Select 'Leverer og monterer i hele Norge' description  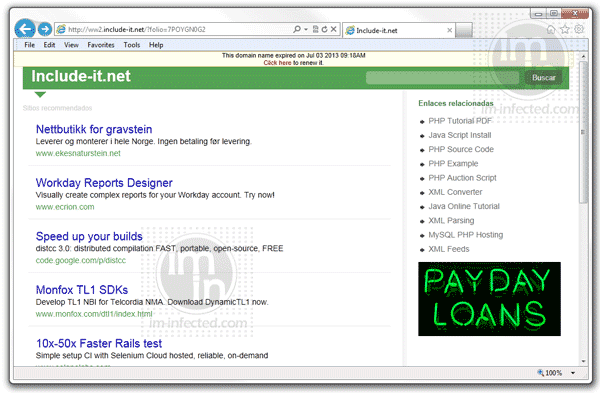(143, 142)
